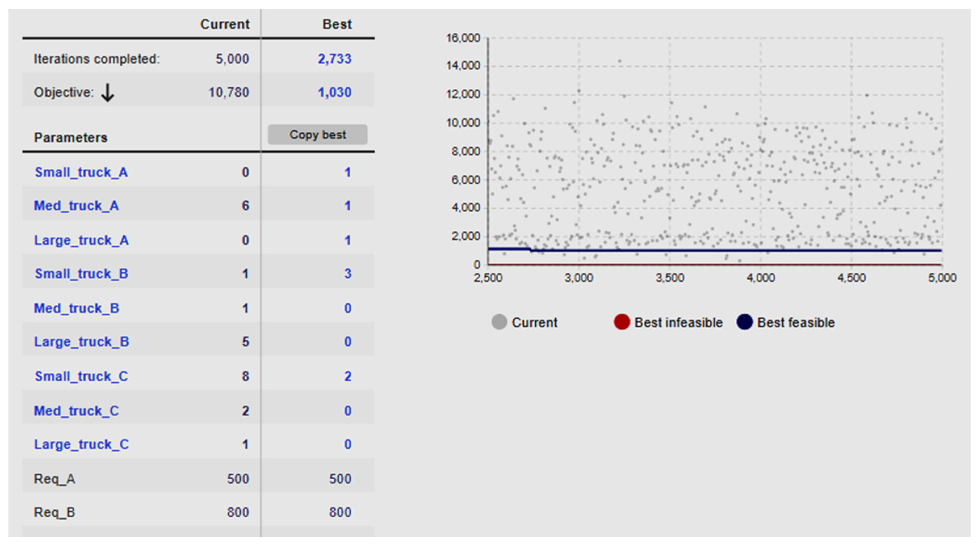980x546 pixels.
Task: Click the Best column header
Action: [337, 24]
